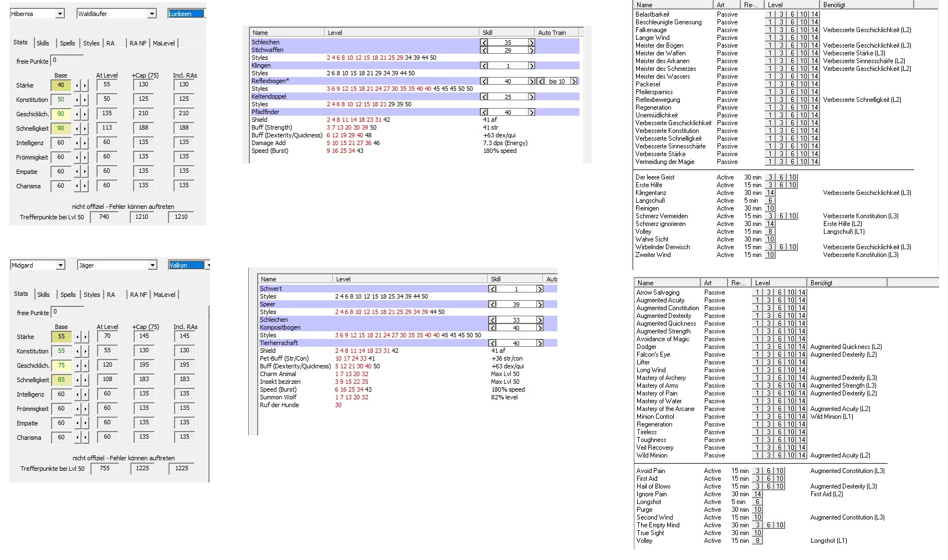948x560 pixels.
Task: Select level 14 for Klingentanz
Action: pyautogui.click(x=770, y=193)
